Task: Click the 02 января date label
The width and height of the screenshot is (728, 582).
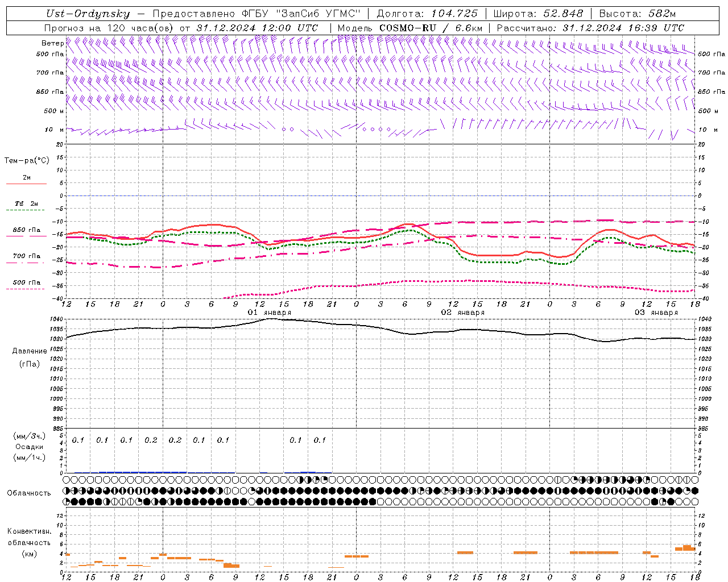Action: pos(463,313)
